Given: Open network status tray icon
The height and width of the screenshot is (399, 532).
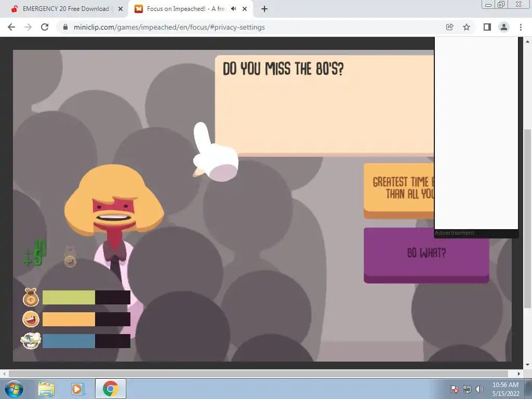Looking at the screenshot, I should pos(467,389).
